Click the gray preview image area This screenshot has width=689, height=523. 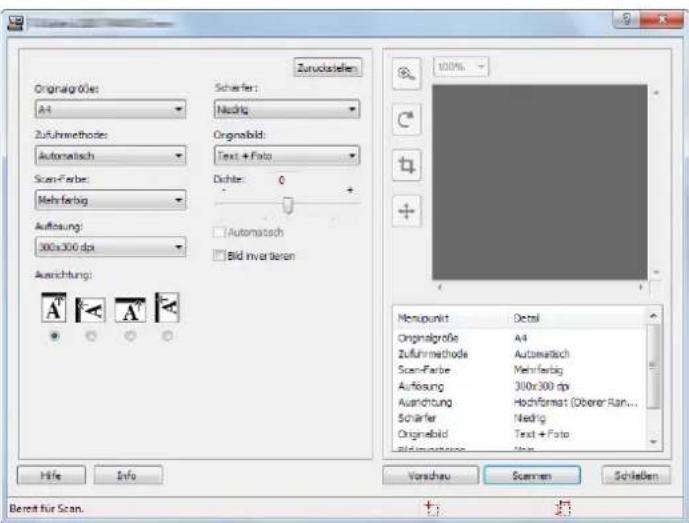pos(540,182)
